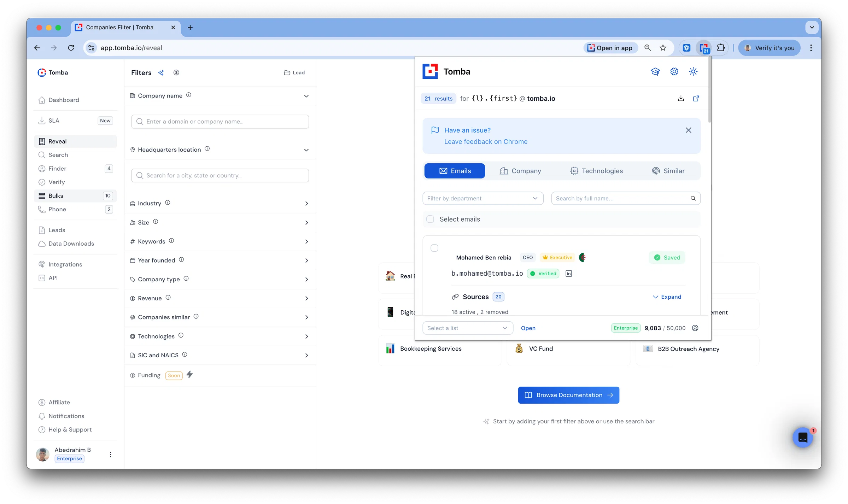The image size is (848, 504).
Task: Click Leave feedback on Chrome link
Action: [x=486, y=142]
